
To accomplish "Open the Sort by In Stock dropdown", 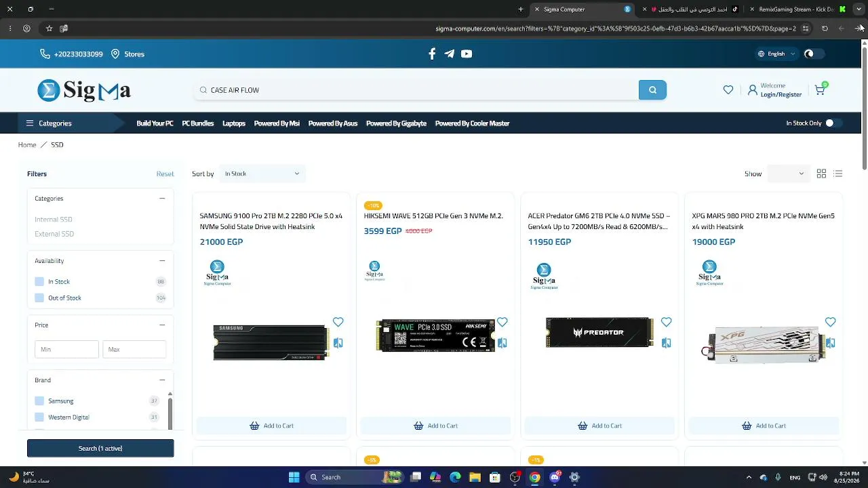I will click(262, 174).
